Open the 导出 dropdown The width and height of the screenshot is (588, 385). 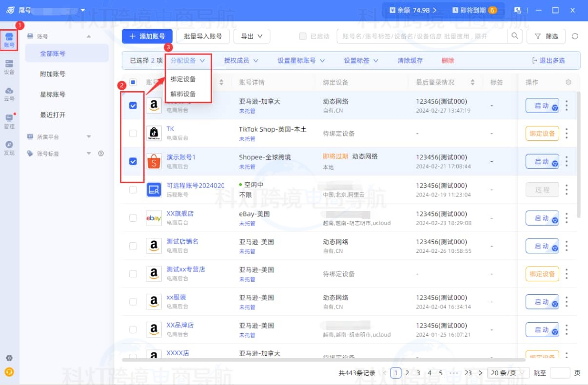point(252,36)
